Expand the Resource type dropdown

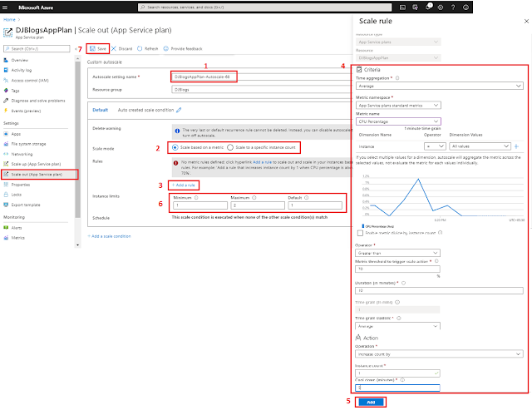398,42
